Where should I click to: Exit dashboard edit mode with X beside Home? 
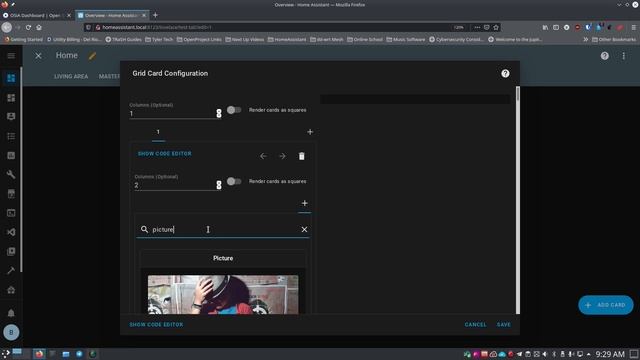point(38,56)
